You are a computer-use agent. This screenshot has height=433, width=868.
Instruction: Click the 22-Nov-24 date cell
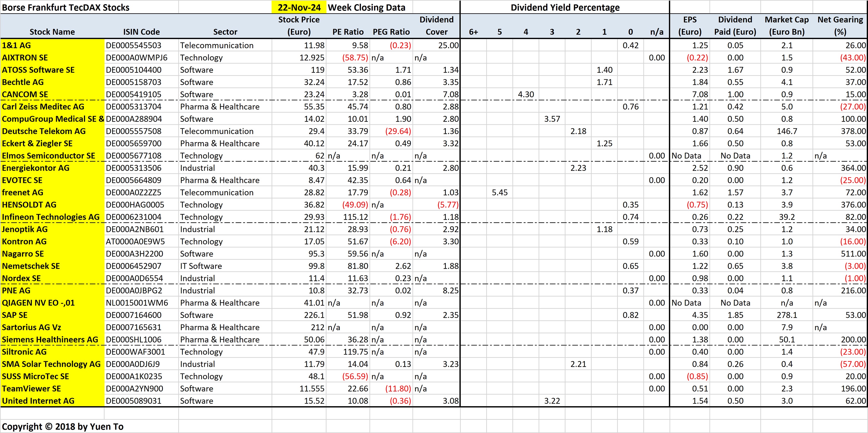click(x=299, y=7)
